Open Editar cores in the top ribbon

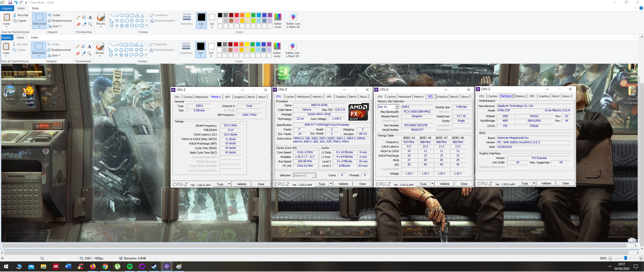[x=278, y=21]
